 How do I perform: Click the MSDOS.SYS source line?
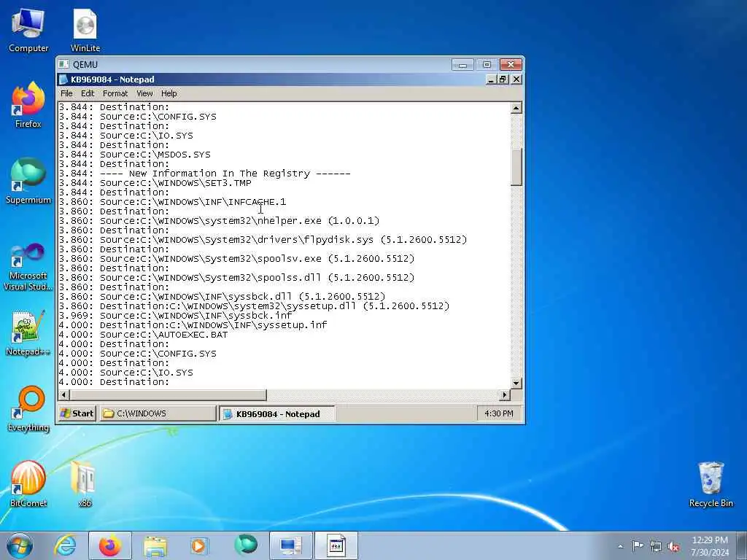tap(134, 155)
